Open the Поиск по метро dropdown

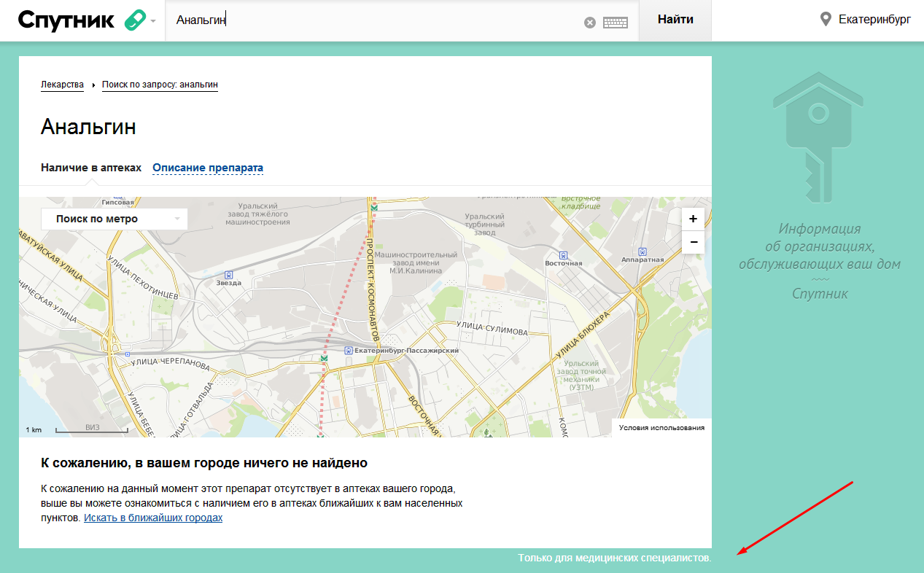pyautogui.click(x=114, y=219)
